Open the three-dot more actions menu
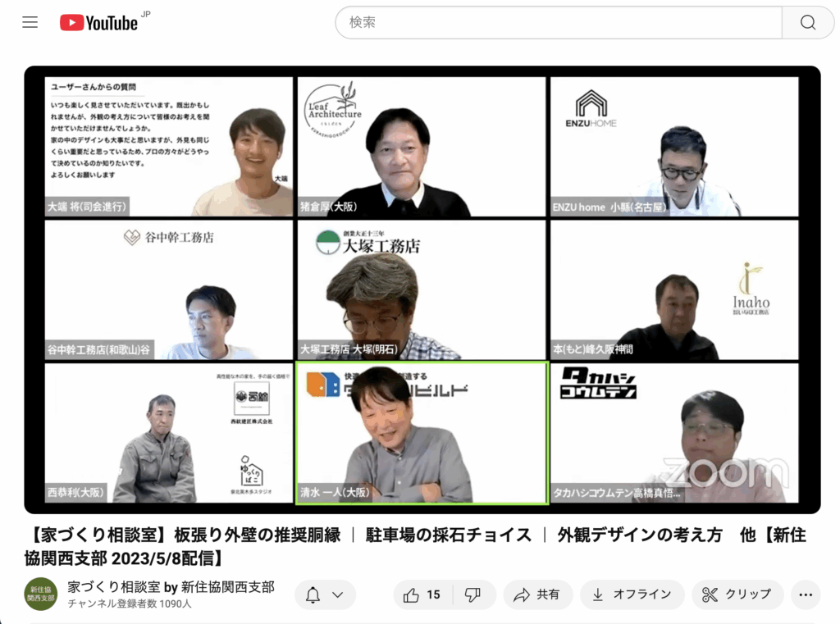Screen dimensions: 840x624 806,594
